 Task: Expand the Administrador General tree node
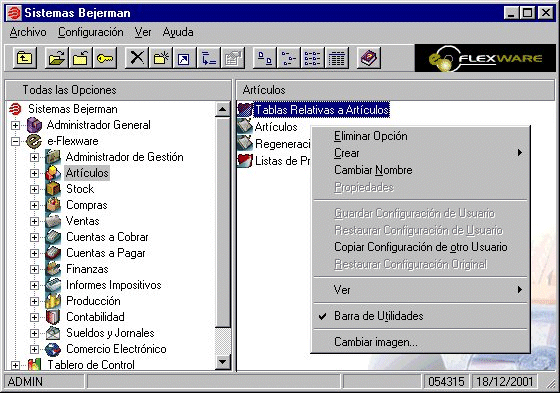click(15, 125)
